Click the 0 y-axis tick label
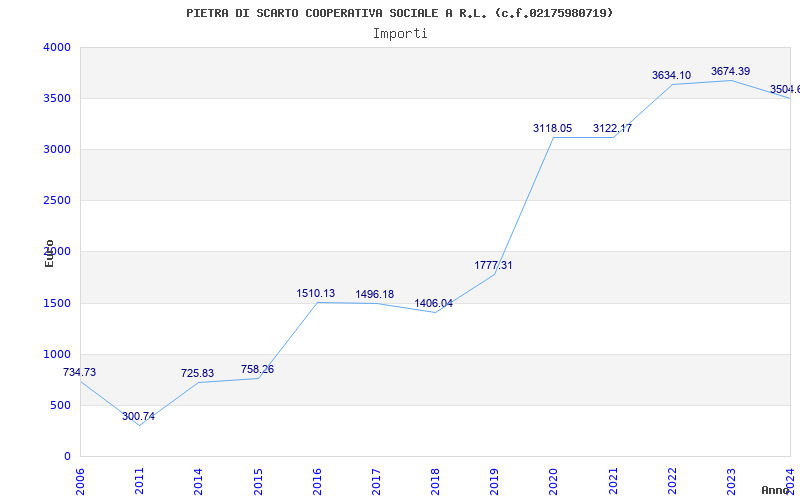800x500 pixels. pyautogui.click(x=67, y=457)
